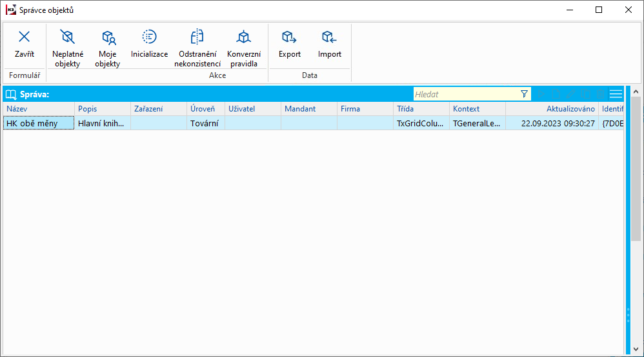The image size is (644, 357).
Task: Select the 'HK obě měny' cell
Action: (39, 123)
